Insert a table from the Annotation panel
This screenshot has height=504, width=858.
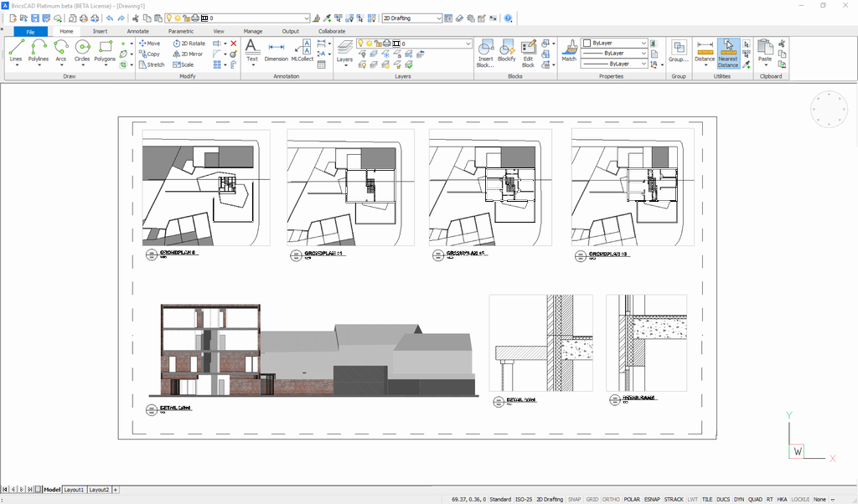point(321,64)
